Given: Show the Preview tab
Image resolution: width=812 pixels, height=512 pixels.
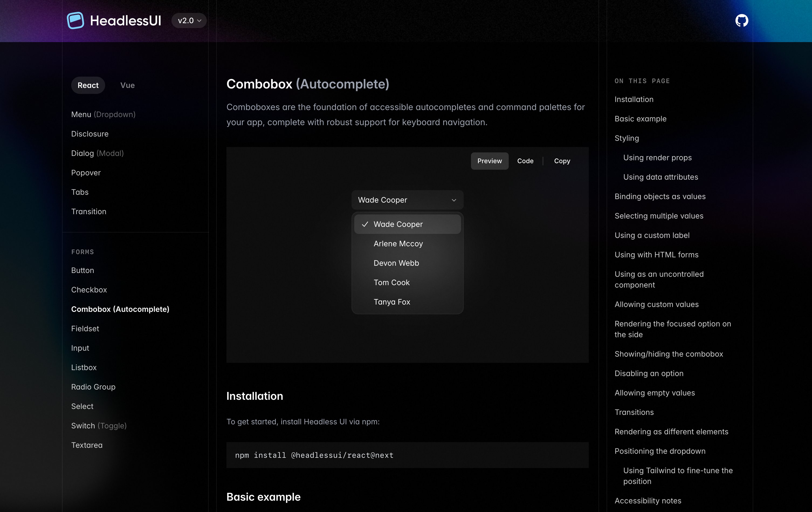Looking at the screenshot, I should (x=489, y=161).
